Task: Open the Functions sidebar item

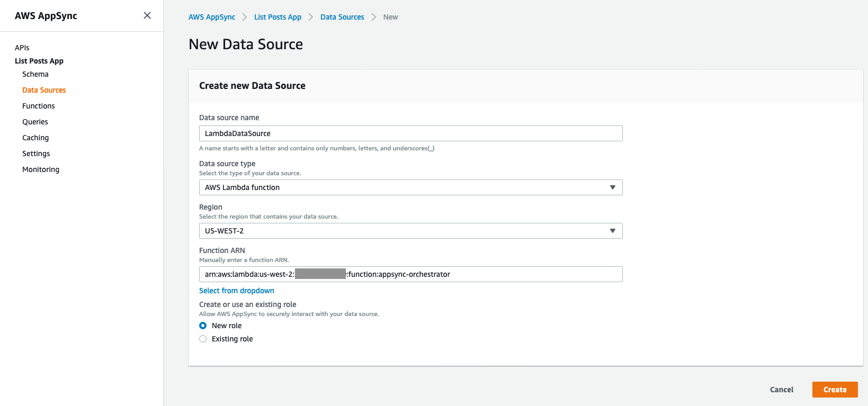Action: pos(39,106)
